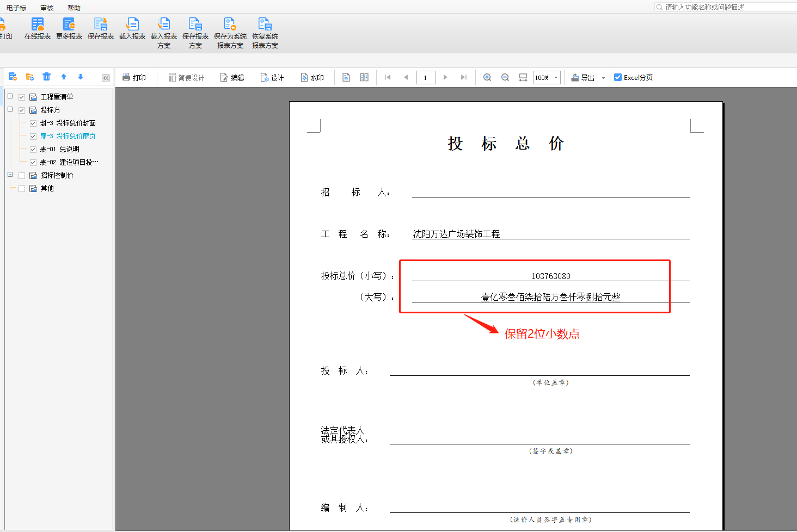Image resolution: width=797 pixels, height=532 pixels.
Task: Select 表-01 总说明 in tree
Action: click(x=60, y=149)
